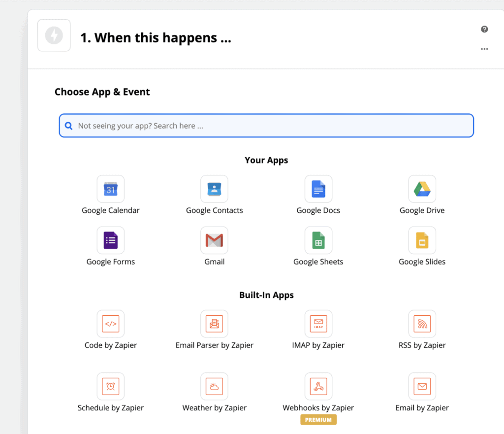Click the Google Contacts label text
Image resolution: width=504 pixels, height=434 pixels.
[215, 210]
